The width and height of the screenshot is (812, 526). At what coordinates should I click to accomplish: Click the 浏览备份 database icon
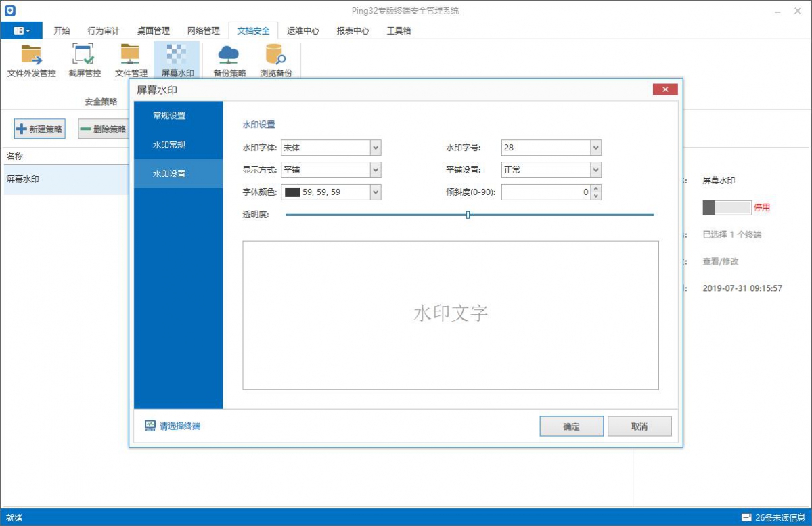275,56
